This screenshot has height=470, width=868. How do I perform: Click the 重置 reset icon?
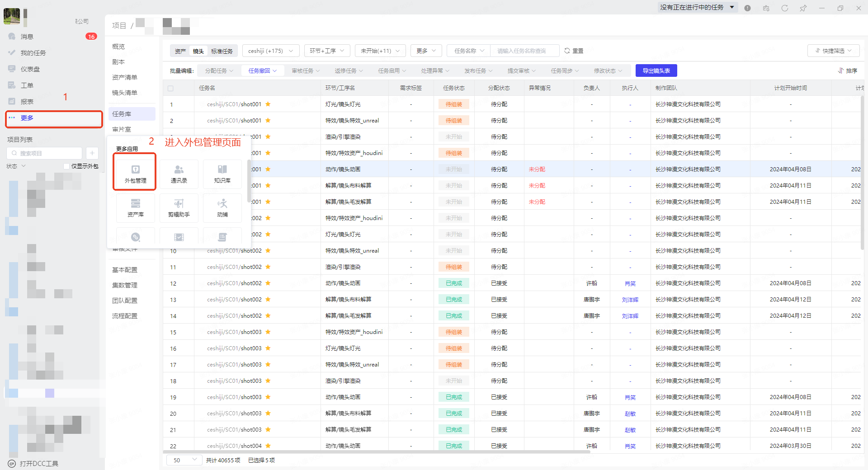(x=567, y=51)
